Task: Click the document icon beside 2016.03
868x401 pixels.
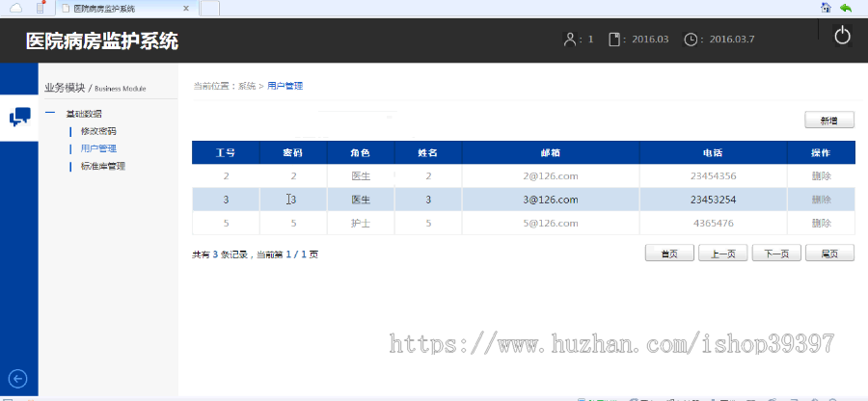Action: point(614,40)
